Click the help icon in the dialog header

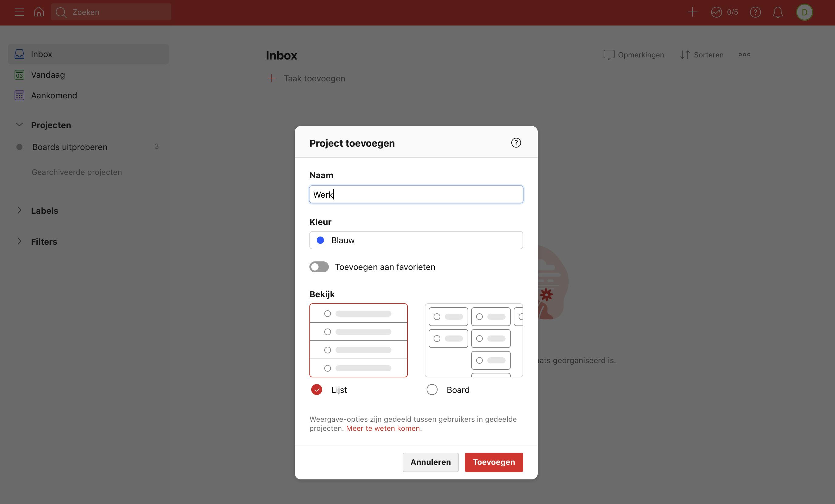click(516, 143)
